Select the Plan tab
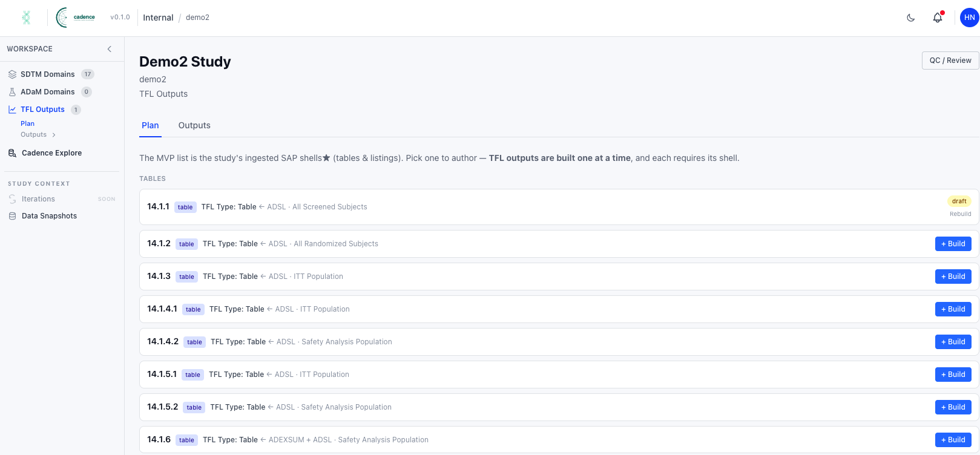This screenshot has width=980, height=455. (x=150, y=125)
